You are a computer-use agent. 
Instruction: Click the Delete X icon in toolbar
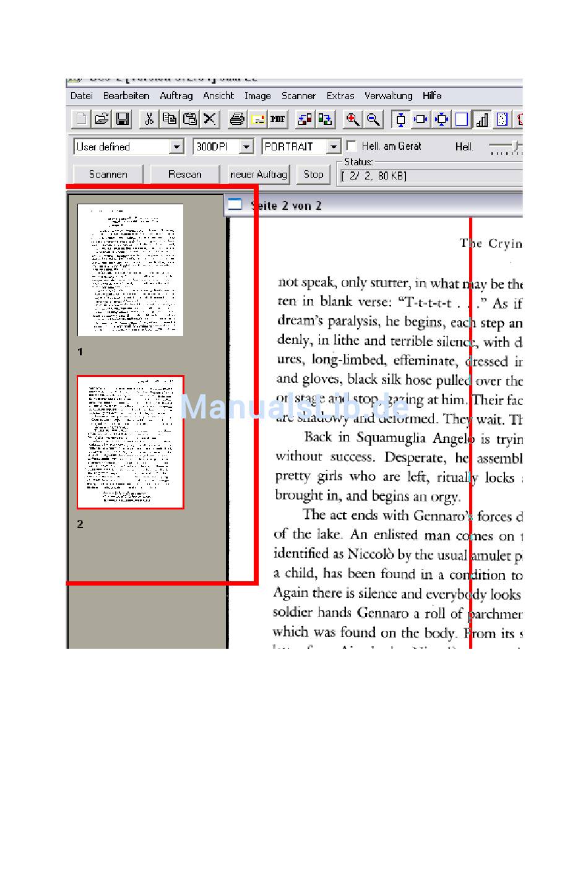pos(210,119)
